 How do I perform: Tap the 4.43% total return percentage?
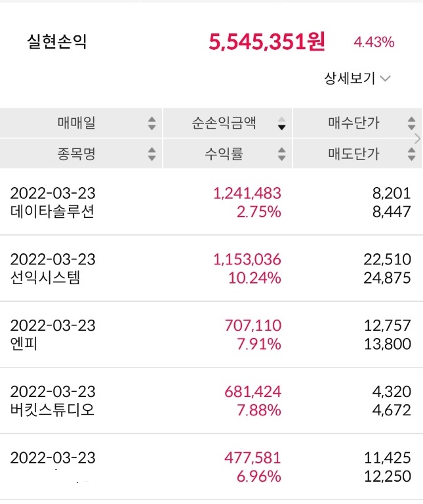(x=374, y=43)
